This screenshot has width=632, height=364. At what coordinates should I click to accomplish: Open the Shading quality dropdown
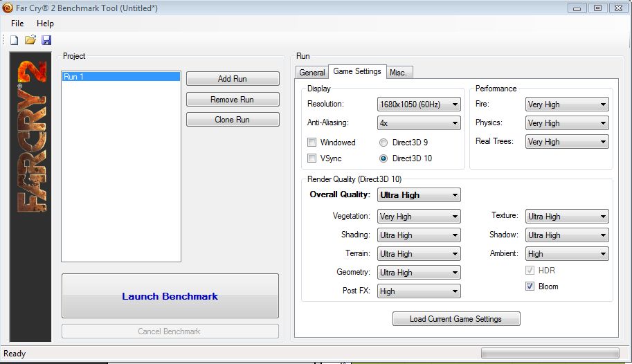pos(419,235)
